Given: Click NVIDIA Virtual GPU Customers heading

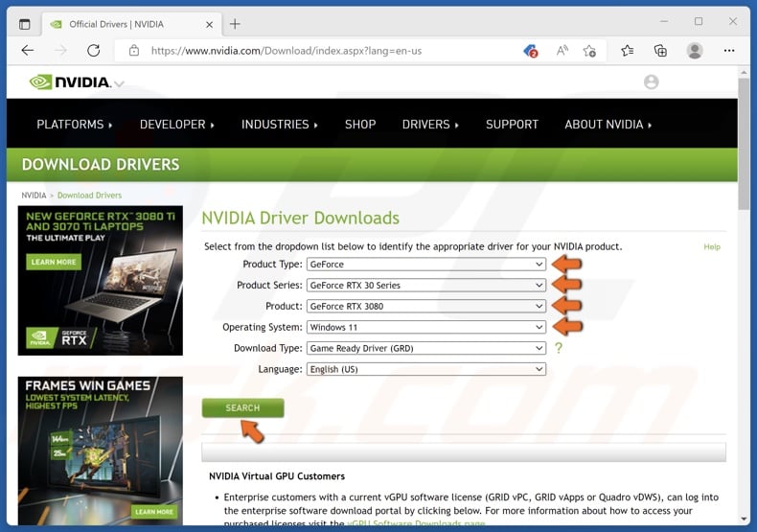Looking at the screenshot, I should coord(277,476).
